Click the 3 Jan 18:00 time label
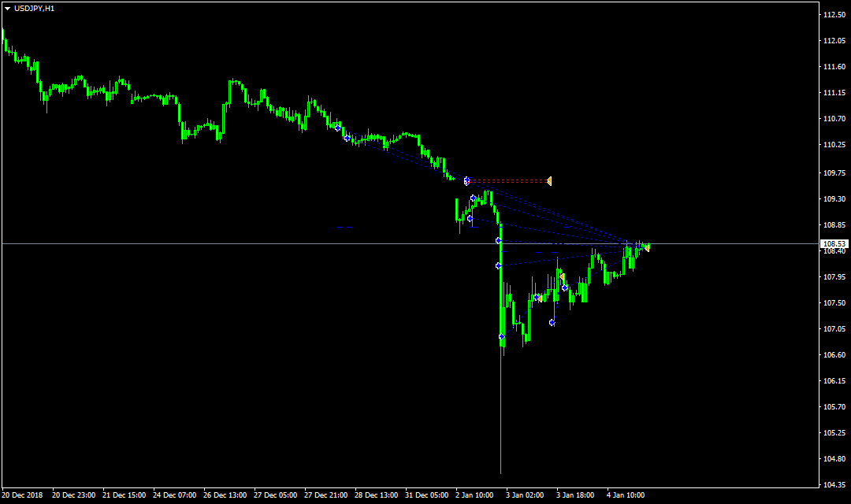The image size is (851, 504). 575,495
